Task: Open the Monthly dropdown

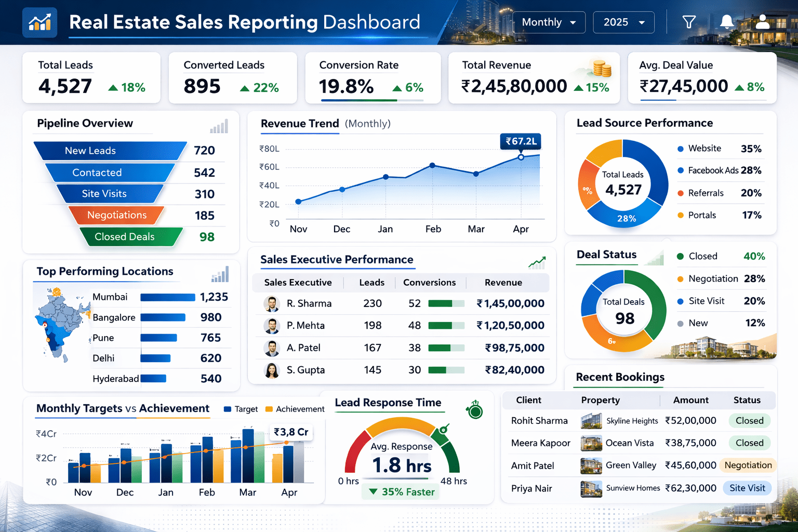Action: point(549,22)
